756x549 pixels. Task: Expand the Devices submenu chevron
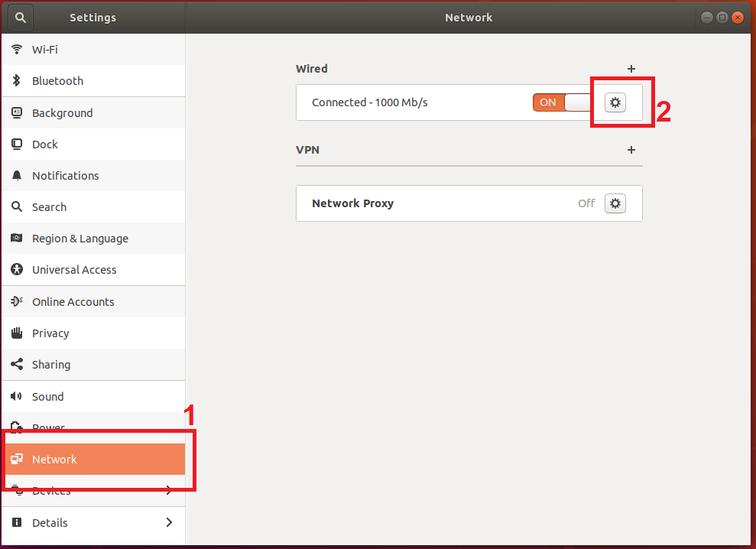pos(169,491)
